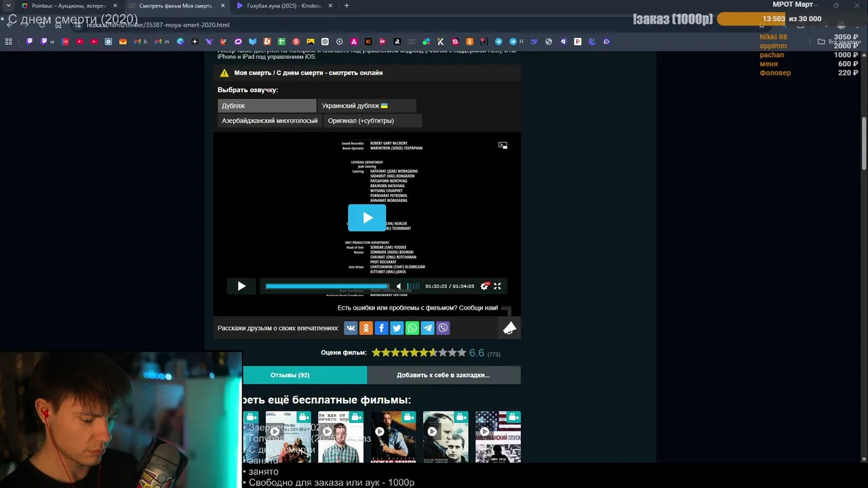Click 'Есть ошибки или проблемы с фильмом? Сообщи нам!'
The image size is (868, 488).
click(x=418, y=308)
